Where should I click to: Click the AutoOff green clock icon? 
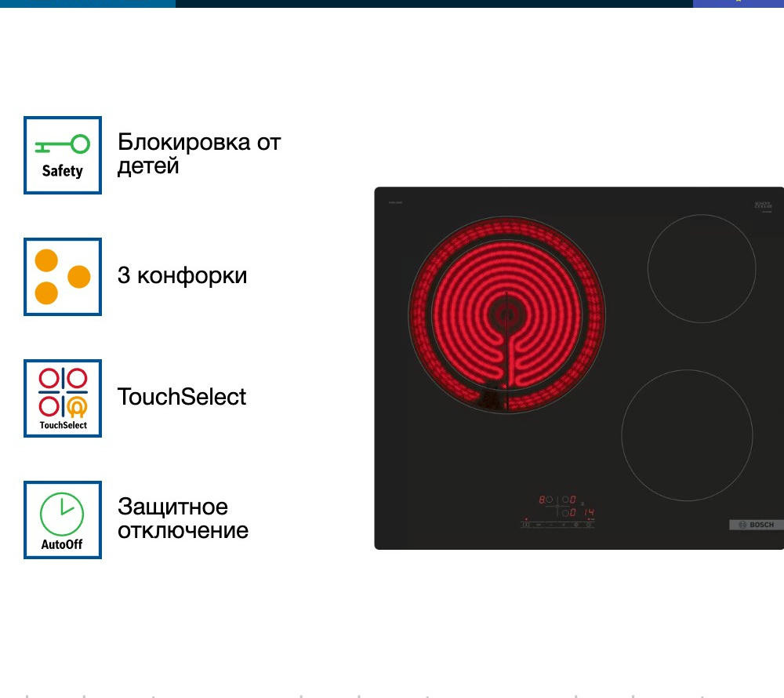tap(63, 520)
